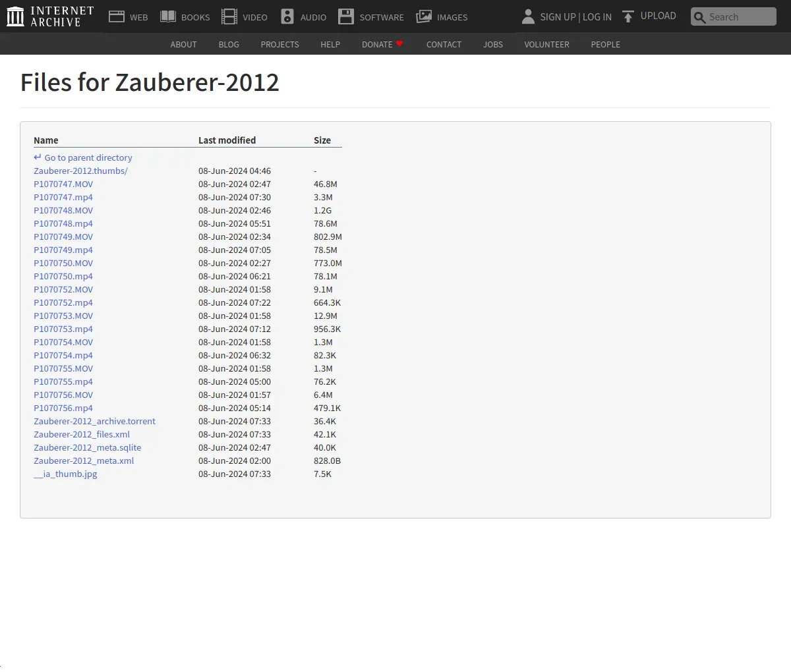Click the Size column header
The width and height of the screenshot is (791, 672).
coord(322,140)
